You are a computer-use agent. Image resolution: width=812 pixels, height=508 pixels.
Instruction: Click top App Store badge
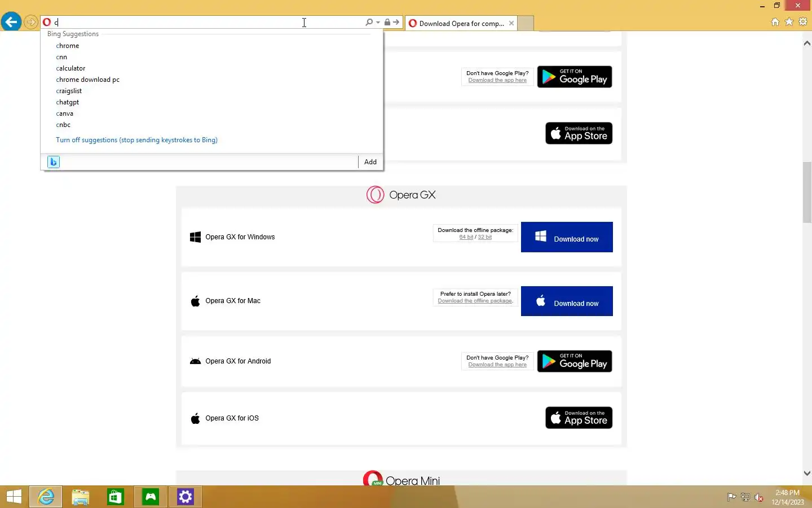[579, 133]
